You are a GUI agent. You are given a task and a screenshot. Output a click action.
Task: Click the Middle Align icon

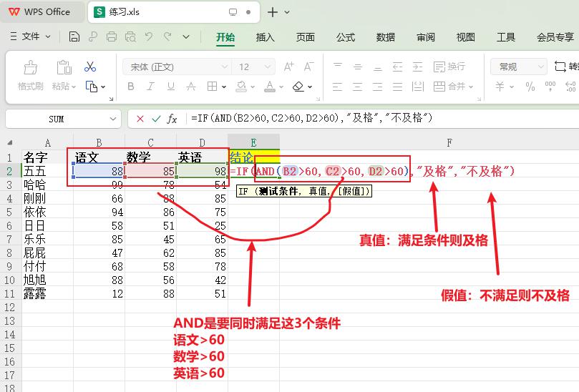357,67
